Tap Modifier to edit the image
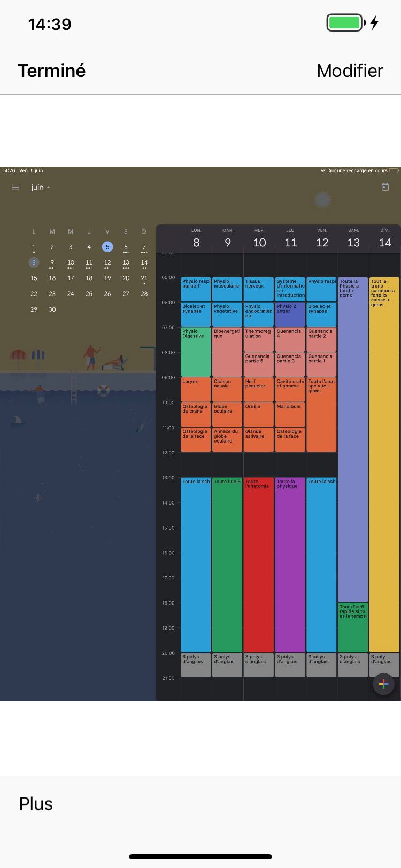Viewport: 401px width, 868px height. [x=350, y=71]
